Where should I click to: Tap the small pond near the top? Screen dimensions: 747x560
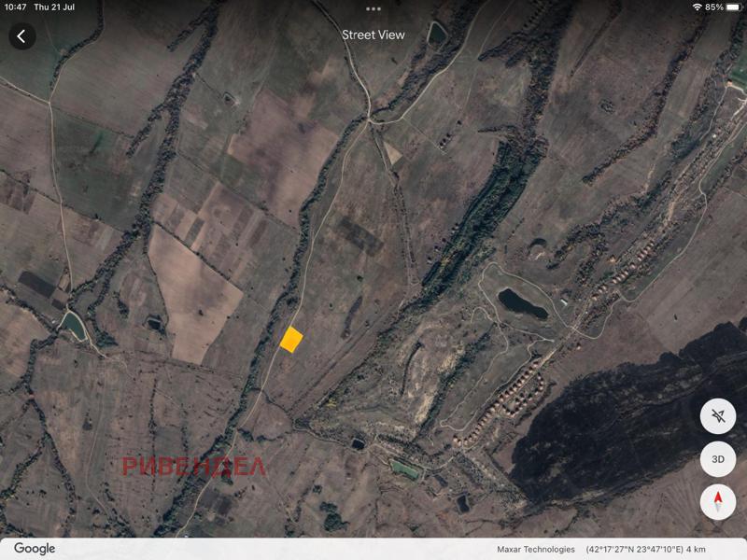tap(437, 33)
